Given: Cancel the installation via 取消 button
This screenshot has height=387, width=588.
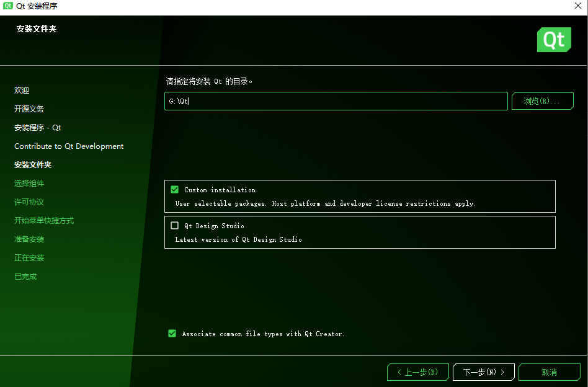Looking at the screenshot, I should 549,371.
